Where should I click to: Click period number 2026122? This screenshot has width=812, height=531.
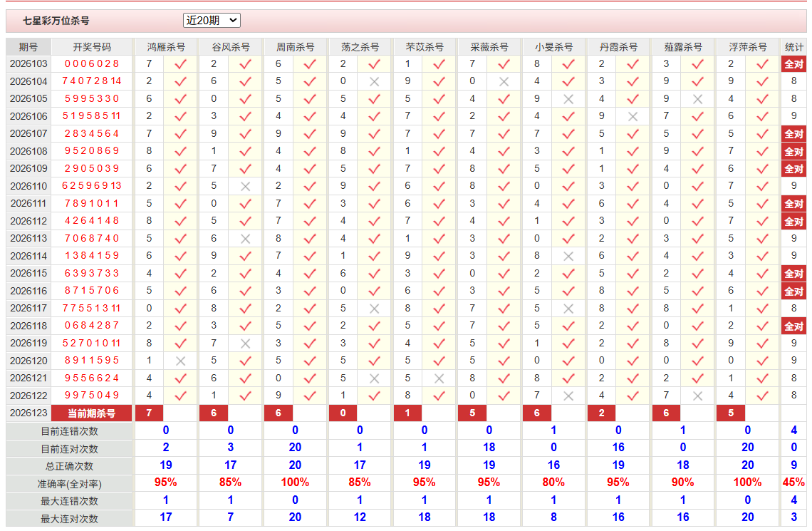28,396
